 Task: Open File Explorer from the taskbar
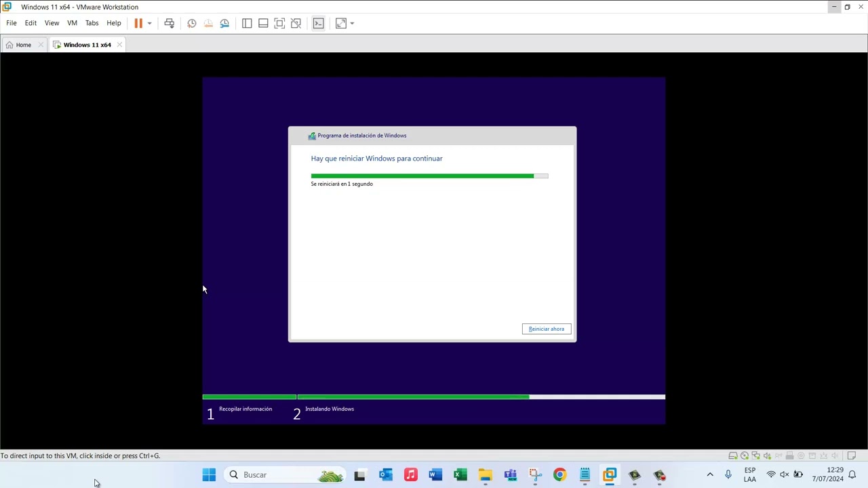pyautogui.click(x=486, y=475)
